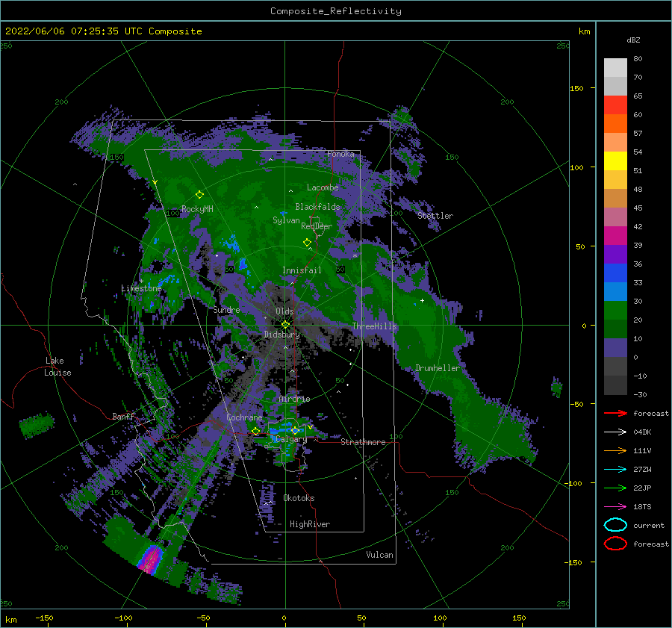Click the Strathmore town label
This screenshot has height=628, width=672.
363,442
